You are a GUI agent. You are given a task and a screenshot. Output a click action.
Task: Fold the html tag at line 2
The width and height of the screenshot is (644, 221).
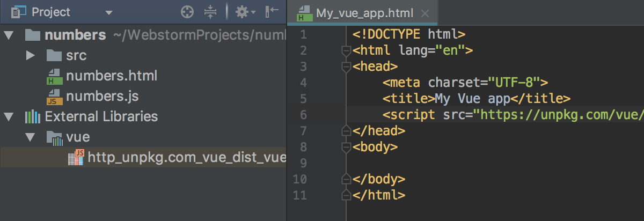(x=346, y=51)
